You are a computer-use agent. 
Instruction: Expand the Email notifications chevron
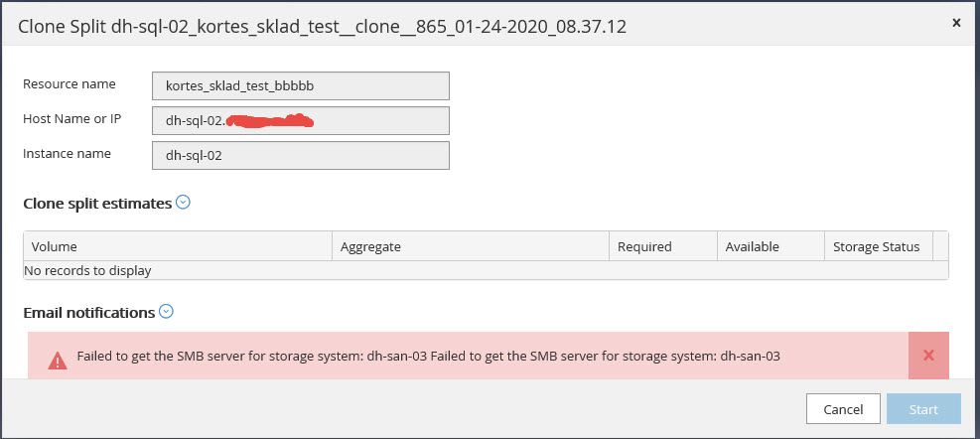tap(167, 312)
